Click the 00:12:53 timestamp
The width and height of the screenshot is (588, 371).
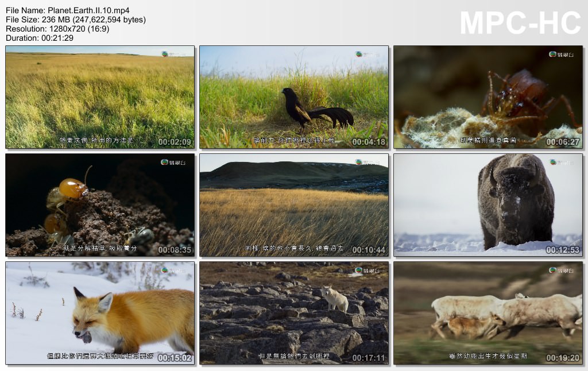[x=563, y=250]
